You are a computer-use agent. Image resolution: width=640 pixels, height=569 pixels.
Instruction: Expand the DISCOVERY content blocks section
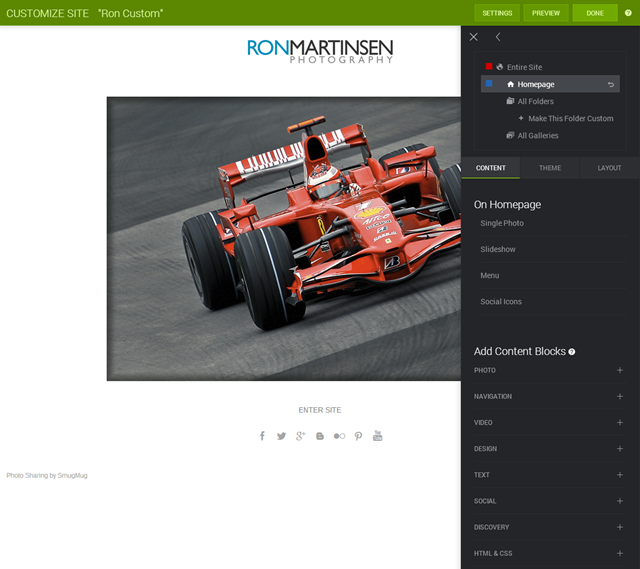tap(548, 527)
